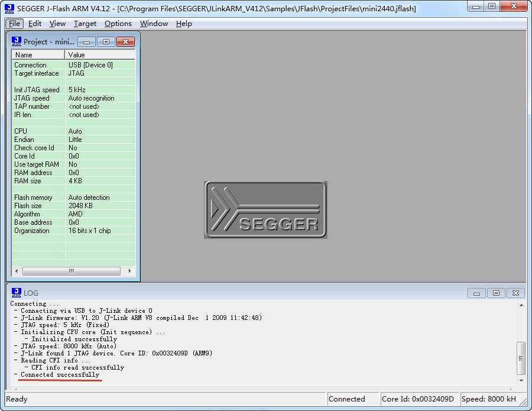
Task: Close the Project window
Action: pyautogui.click(x=125, y=42)
